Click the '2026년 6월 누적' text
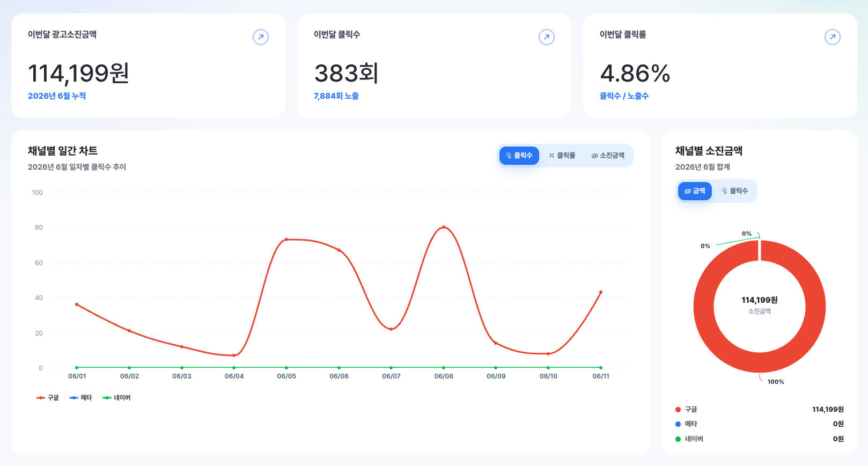 click(x=57, y=96)
